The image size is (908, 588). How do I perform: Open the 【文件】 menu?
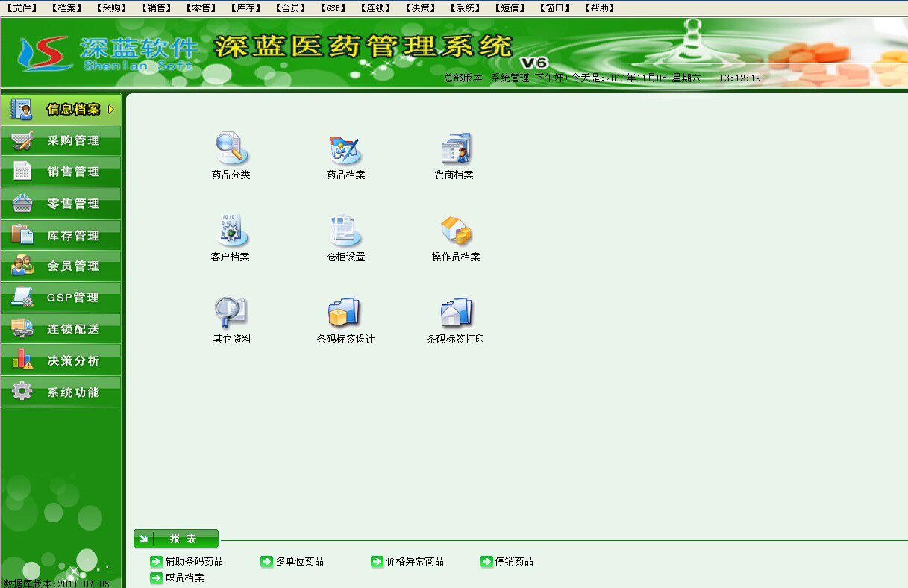(x=22, y=8)
